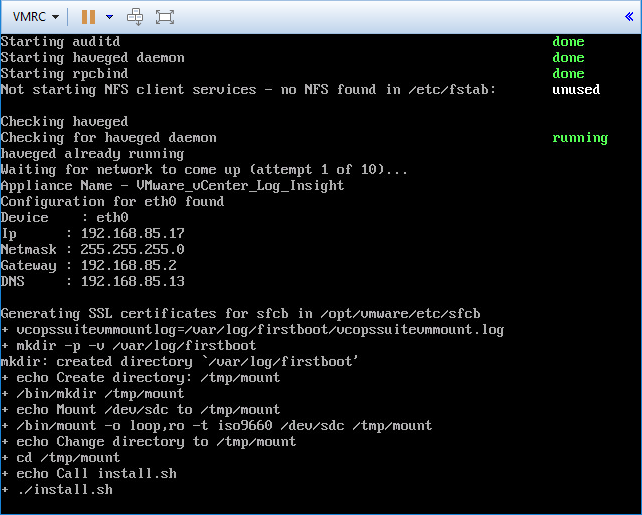Click the Netmask 255.255.255.0 line
The image size is (642, 515).
click(x=92, y=249)
